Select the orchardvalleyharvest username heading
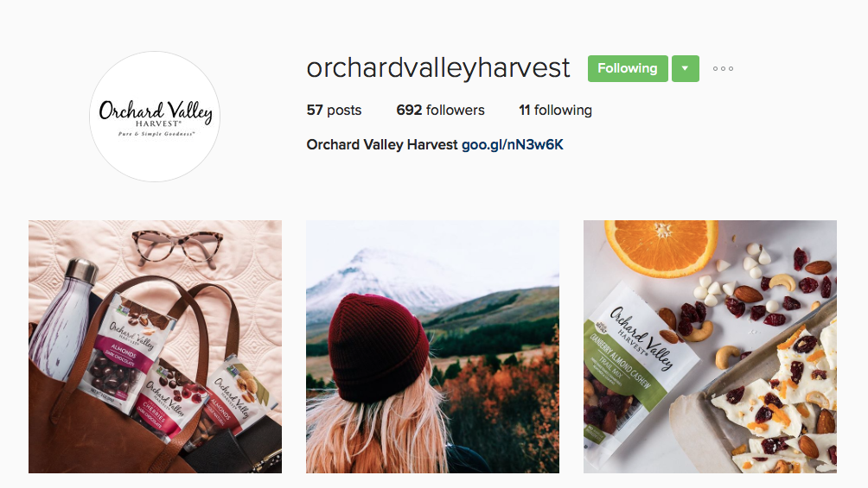 point(437,68)
